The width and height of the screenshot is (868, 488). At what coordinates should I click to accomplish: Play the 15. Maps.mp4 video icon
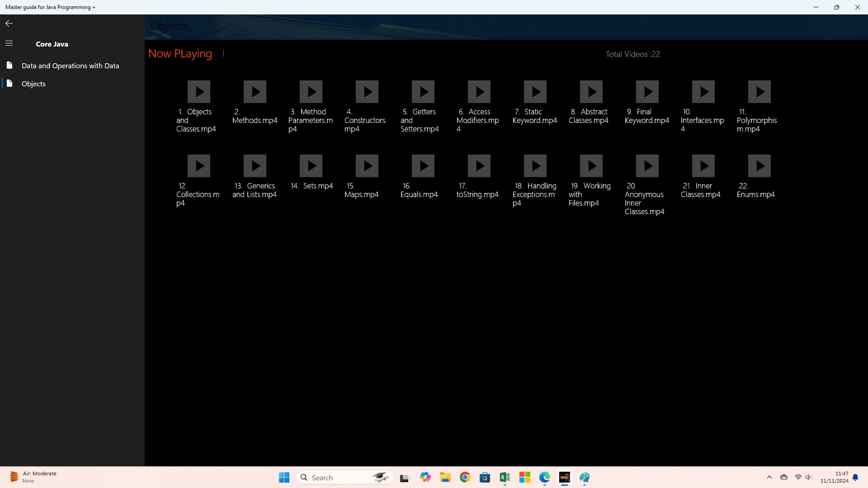367,166
